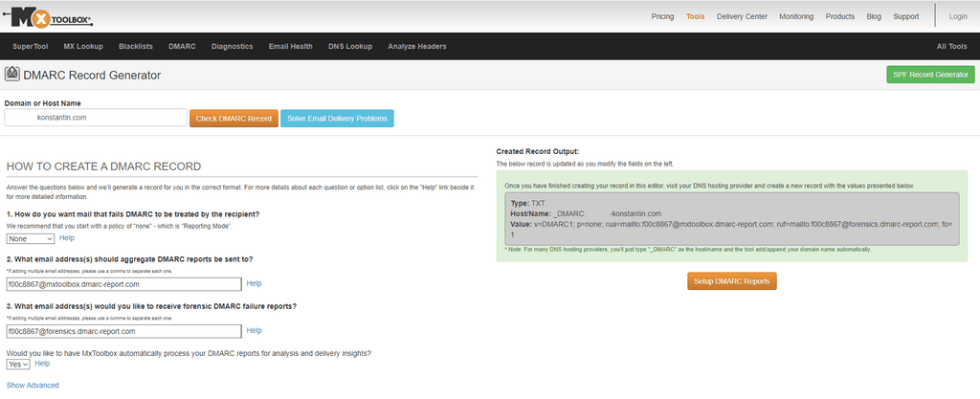Open All Tools menu
980x399 pixels.
951,46
